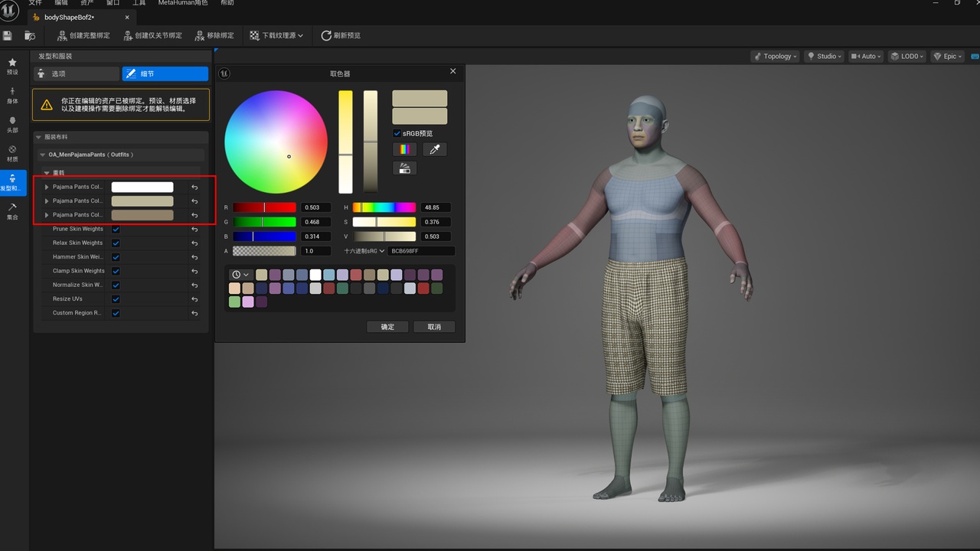The image size is (980, 551).
Task: Open the color spectrum theme button
Action: pyautogui.click(x=404, y=149)
